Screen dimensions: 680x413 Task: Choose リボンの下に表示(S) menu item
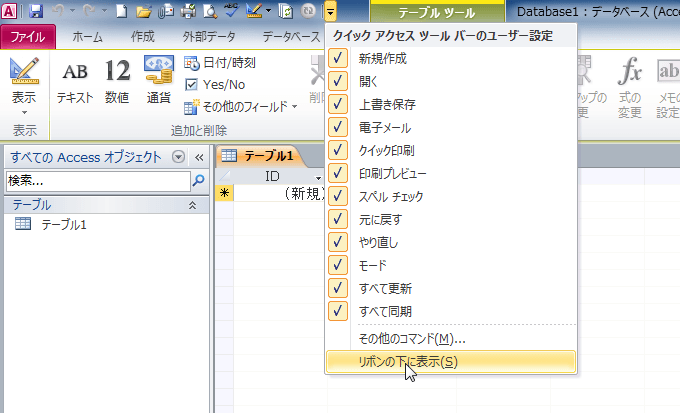coord(451,361)
